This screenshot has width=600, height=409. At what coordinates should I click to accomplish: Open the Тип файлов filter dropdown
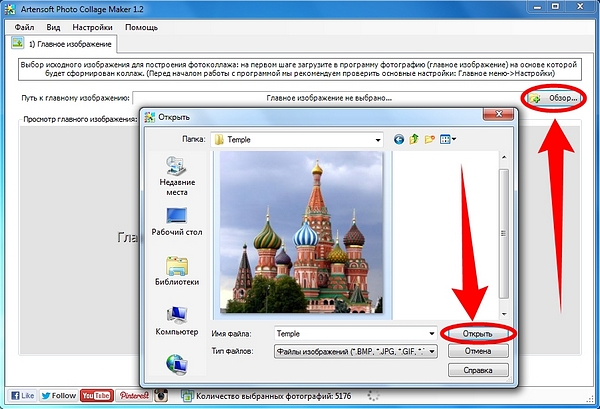click(355, 351)
